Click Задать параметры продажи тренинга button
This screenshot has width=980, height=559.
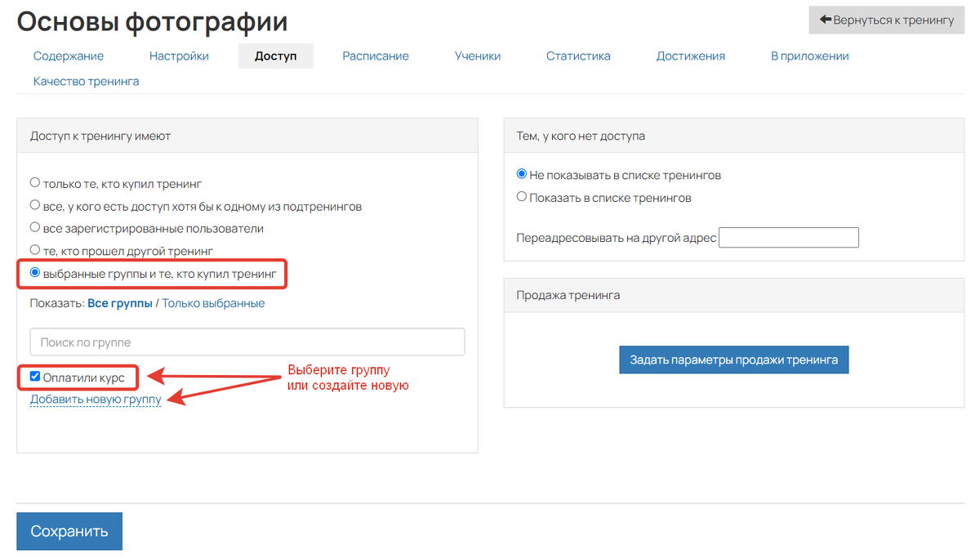734,360
